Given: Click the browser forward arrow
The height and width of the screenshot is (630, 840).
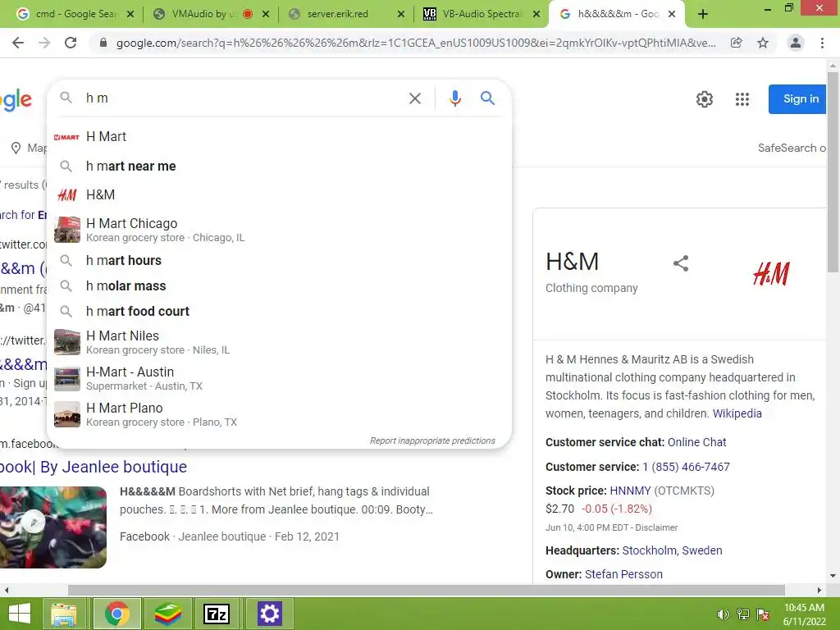Looking at the screenshot, I should coord(44,43).
